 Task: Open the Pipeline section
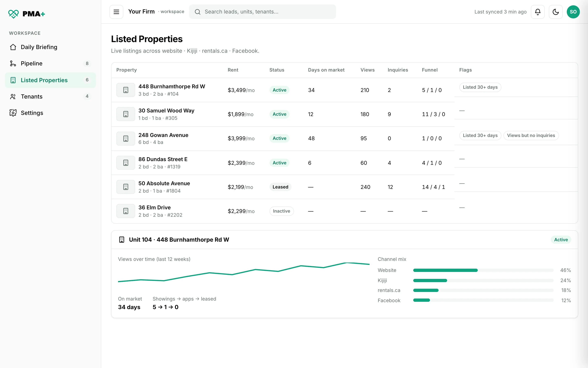coord(50,64)
